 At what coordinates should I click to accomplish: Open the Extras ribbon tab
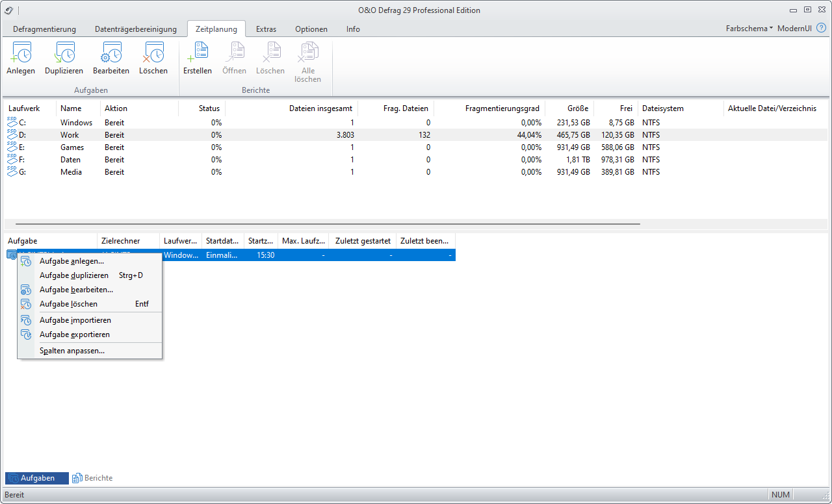click(x=266, y=29)
